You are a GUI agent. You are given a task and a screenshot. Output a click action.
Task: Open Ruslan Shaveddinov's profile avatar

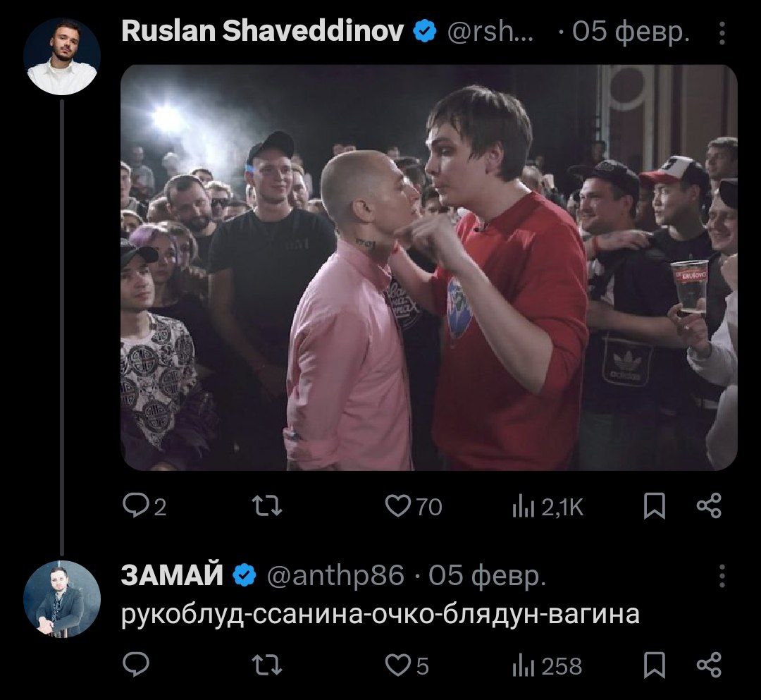point(61,56)
